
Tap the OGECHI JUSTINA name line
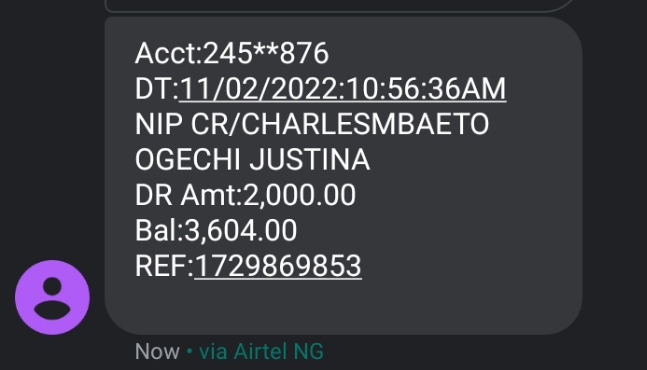pos(252,160)
